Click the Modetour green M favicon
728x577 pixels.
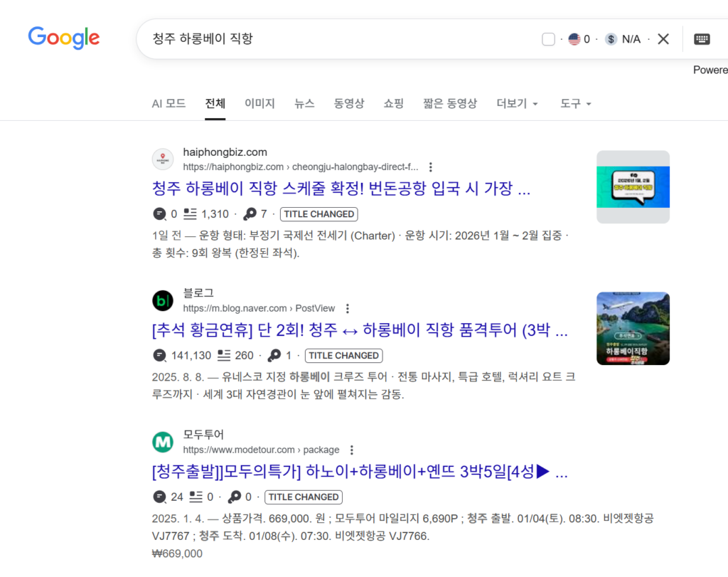[x=163, y=442]
